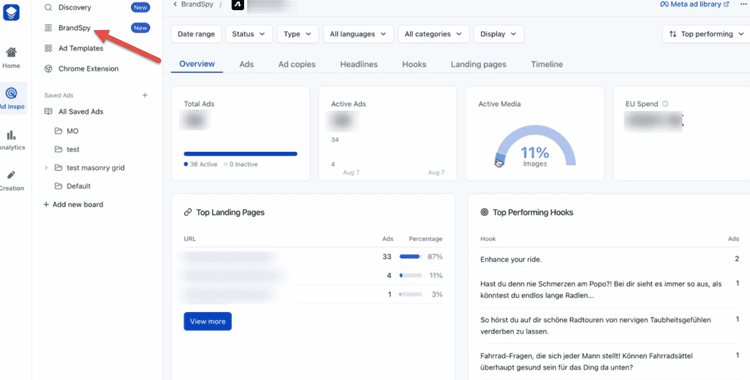Open the Meta ad library link
750x380 pixels.
tap(695, 4)
